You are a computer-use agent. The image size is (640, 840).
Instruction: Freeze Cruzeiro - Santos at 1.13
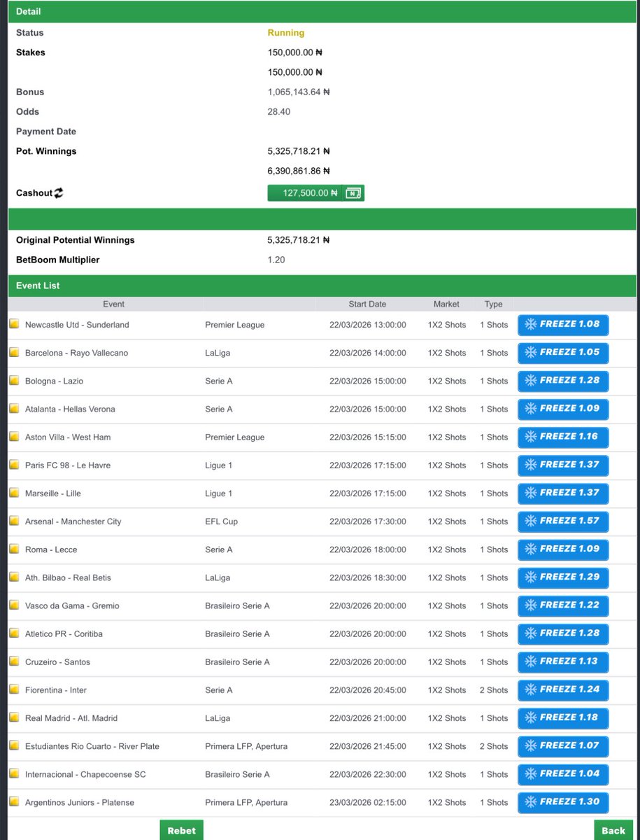tap(563, 661)
